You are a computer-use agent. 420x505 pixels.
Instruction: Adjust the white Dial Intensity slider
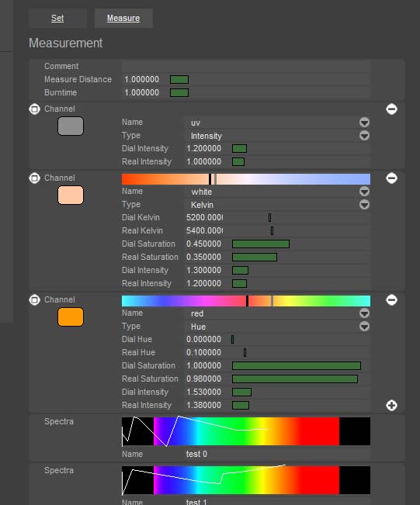[240, 270]
